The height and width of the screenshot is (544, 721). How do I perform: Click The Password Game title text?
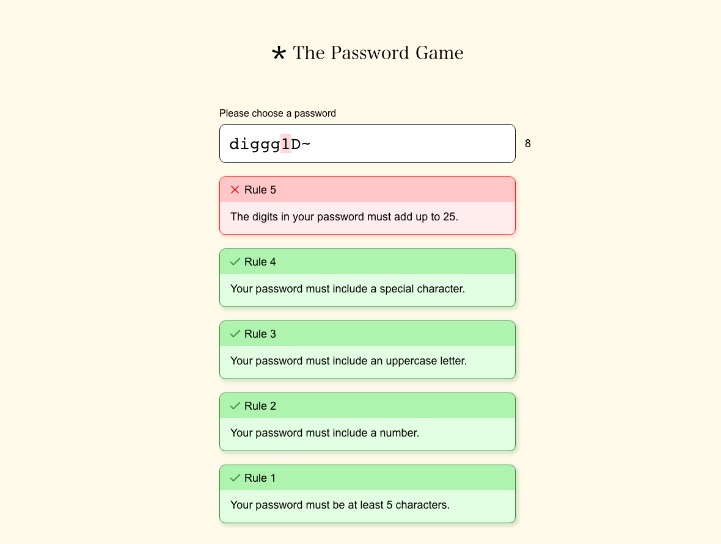[378, 53]
